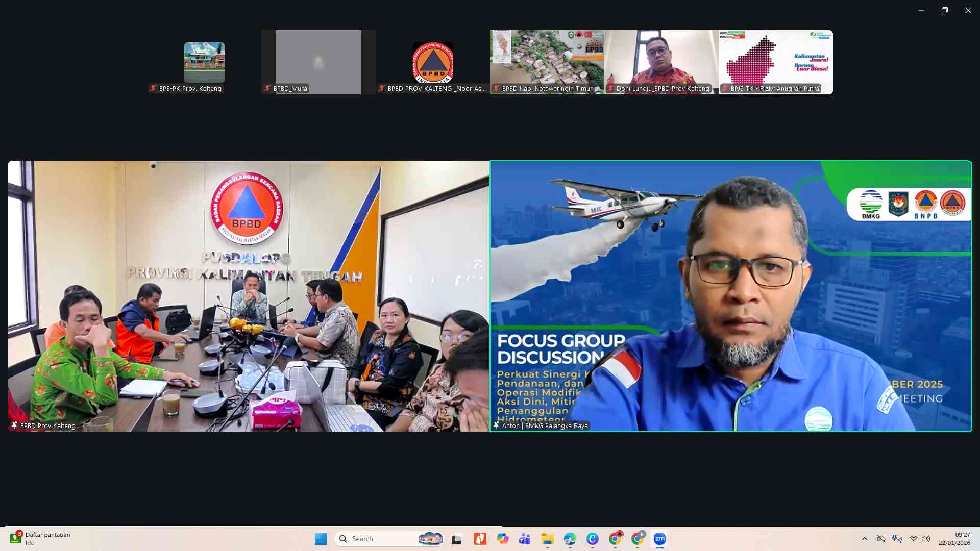Open the volume control tray icon
The width and height of the screenshot is (980, 551).
tap(926, 539)
